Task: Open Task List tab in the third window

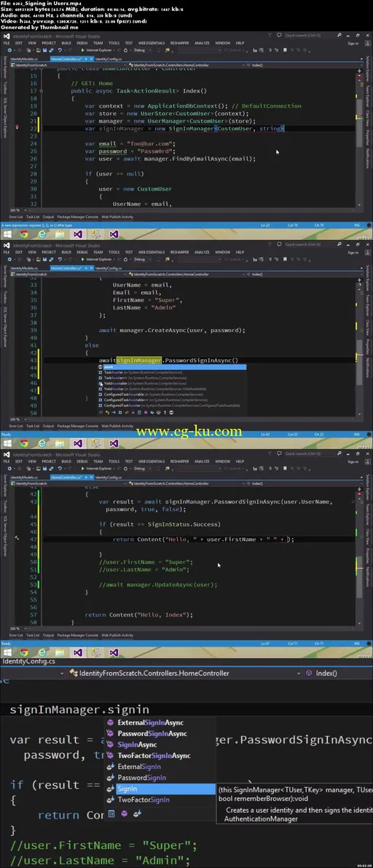Action: pyautogui.click(x=34, y=636)
